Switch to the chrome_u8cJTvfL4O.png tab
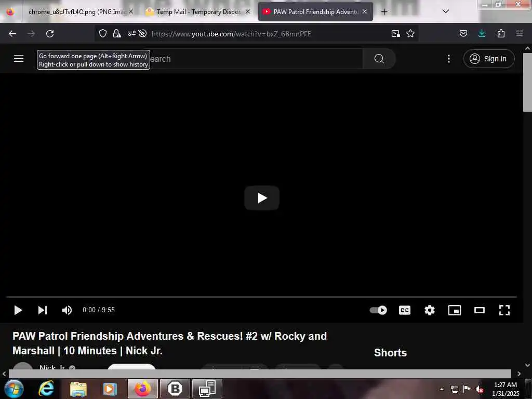Screen dimensions: 532x399 point(76,12)
